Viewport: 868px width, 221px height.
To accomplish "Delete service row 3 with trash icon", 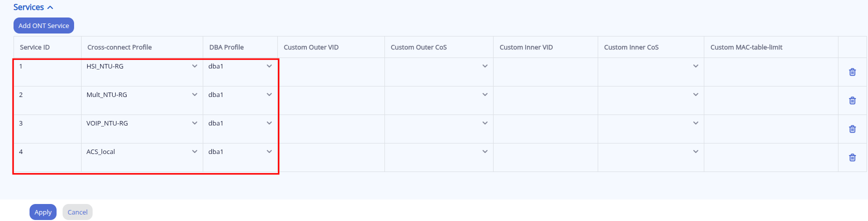I will [x=852, y=129].
